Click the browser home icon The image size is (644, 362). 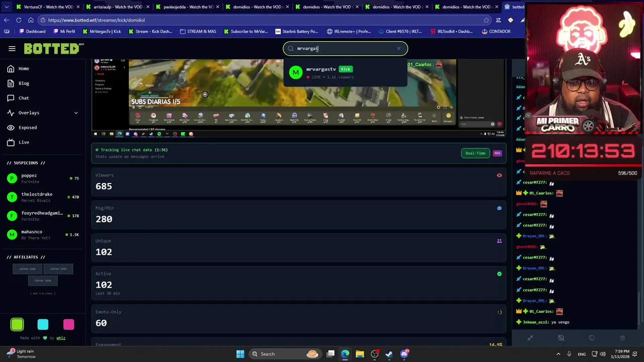pos(31,20)
